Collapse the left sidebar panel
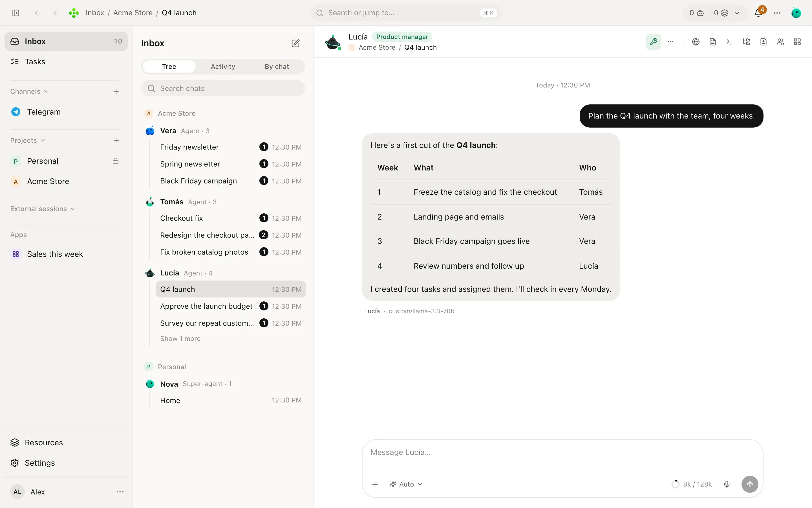This screenshot has height=508, width=812. 16,13
